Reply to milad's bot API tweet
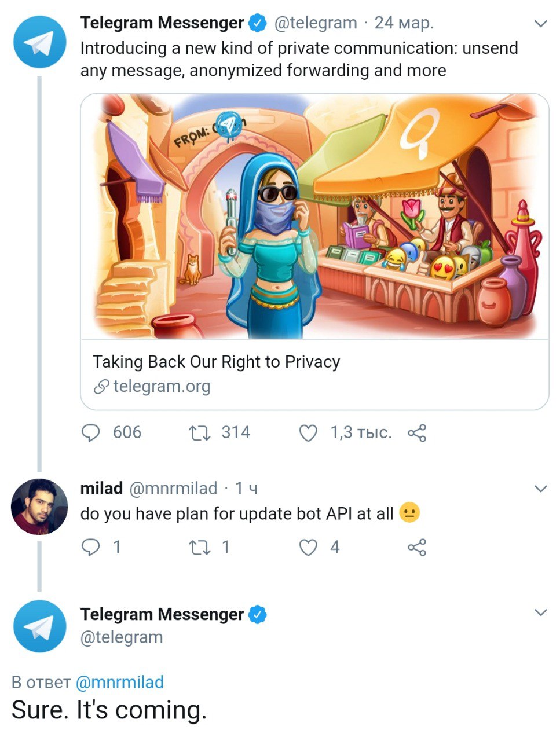Viewport: 560px width, 741px height. click(91, 547)
